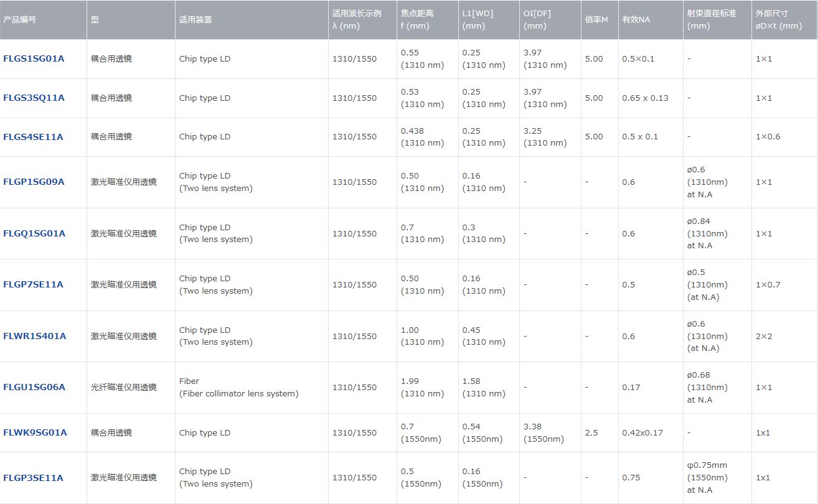Open product link FLWR1S401A
This screenshot has width=818, height=504.
pos(34,336)
